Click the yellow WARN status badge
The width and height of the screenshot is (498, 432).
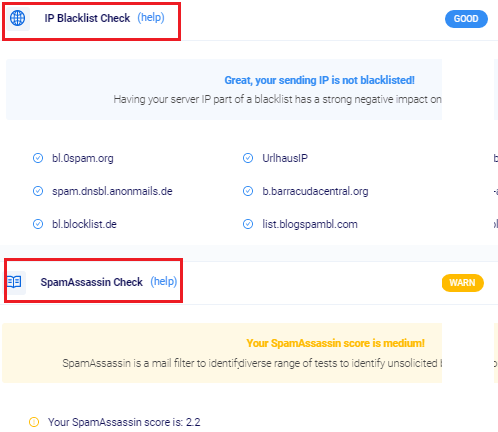pos(463,283)
